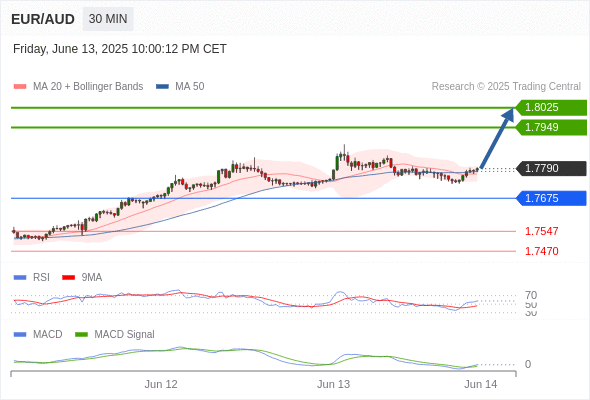Click the RSI 70 level label
Viewport: 590px width, 400px height.
531,295
